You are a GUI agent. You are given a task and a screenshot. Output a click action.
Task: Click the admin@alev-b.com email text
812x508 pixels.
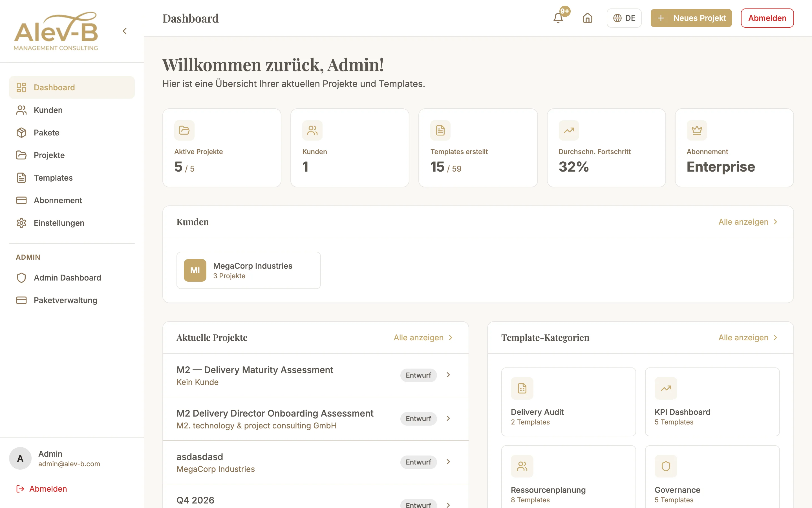point(69,464)
